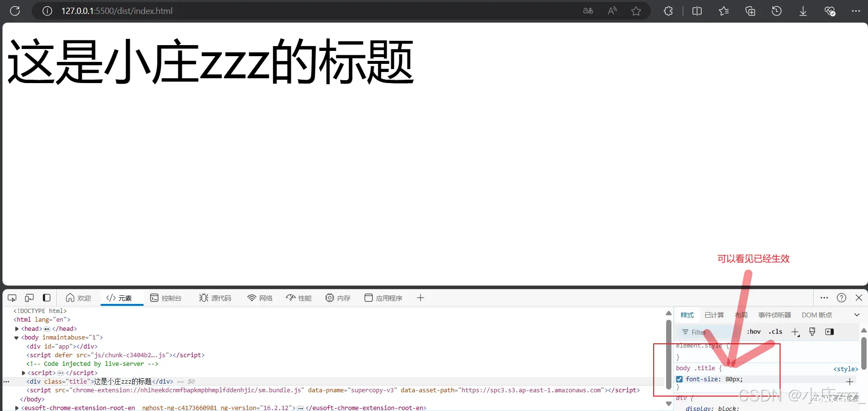
Task: Switch to the 欢迎 welcome tab
Action: coord(78,298)
